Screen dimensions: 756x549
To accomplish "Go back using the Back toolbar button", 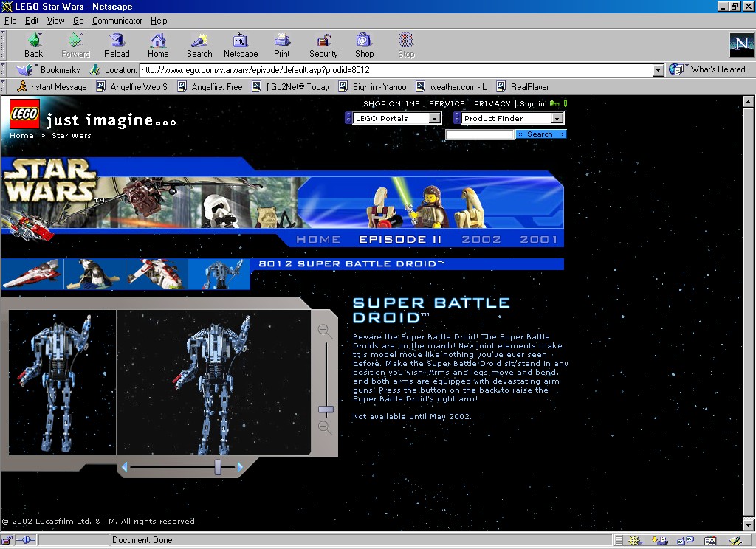I will [34, 45].
